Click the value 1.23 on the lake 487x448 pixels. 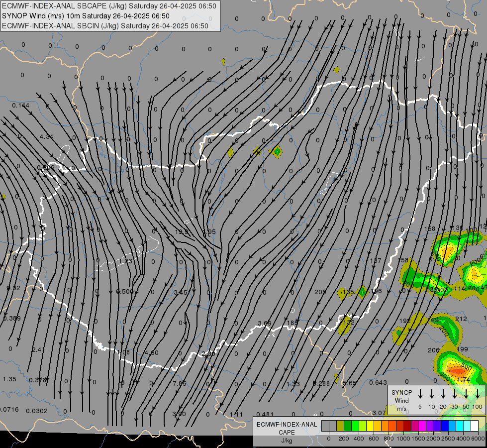(126, 261)
